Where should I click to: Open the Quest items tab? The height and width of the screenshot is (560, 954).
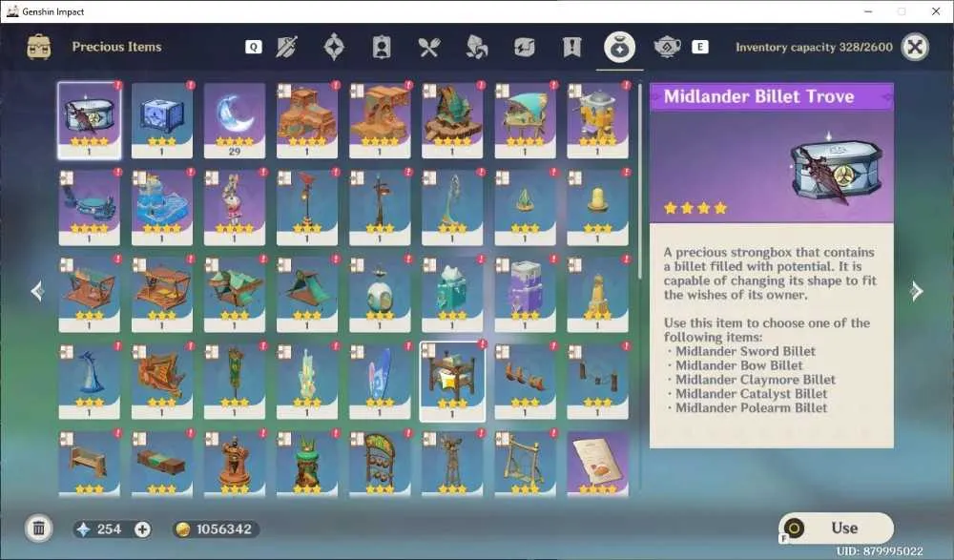[x=571, y=47]
